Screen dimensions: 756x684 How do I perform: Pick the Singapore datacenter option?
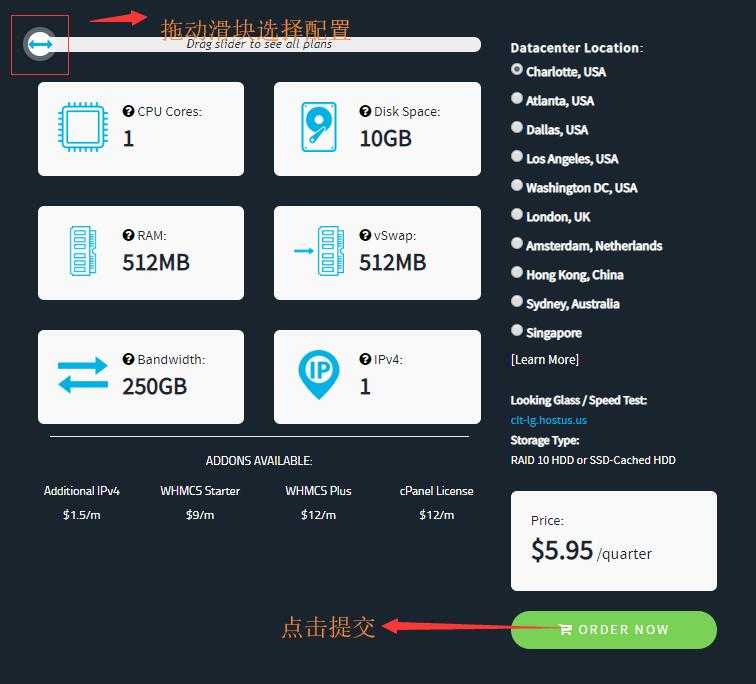[x=517, y=330]
